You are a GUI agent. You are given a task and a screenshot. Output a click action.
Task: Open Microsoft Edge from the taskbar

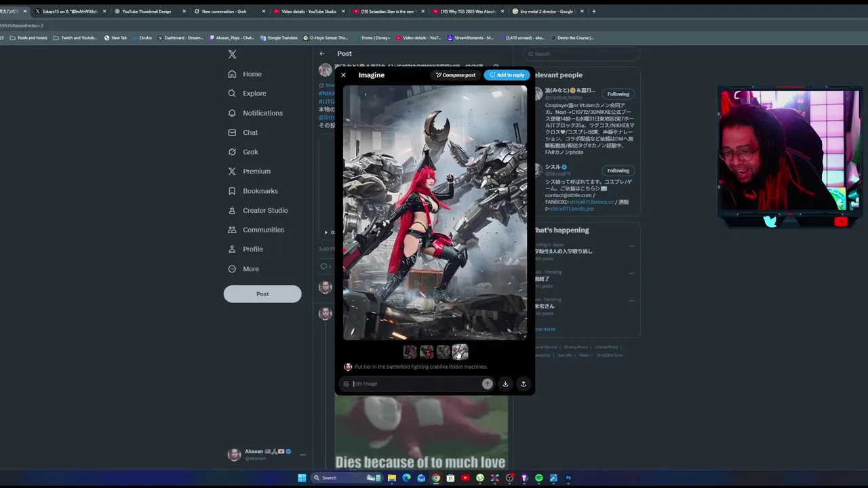point(406,478)
